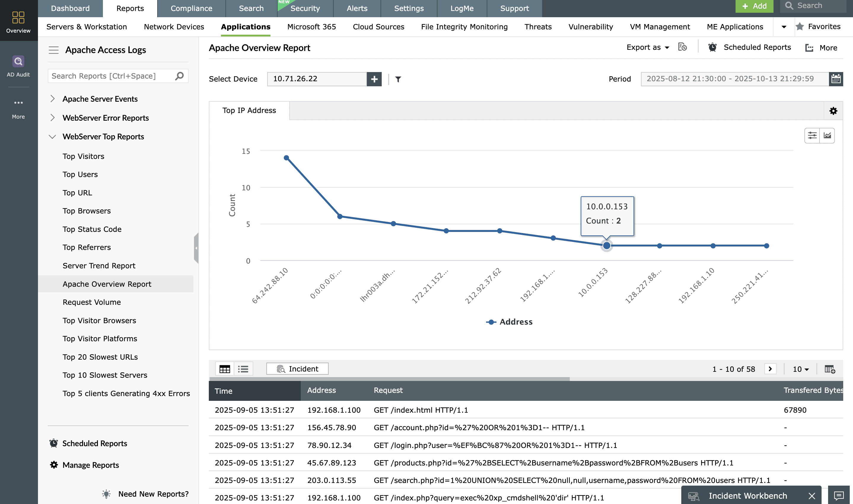Click the plus button to add device
The width and height of the screenshot is (853, 504).
[374, 79]
